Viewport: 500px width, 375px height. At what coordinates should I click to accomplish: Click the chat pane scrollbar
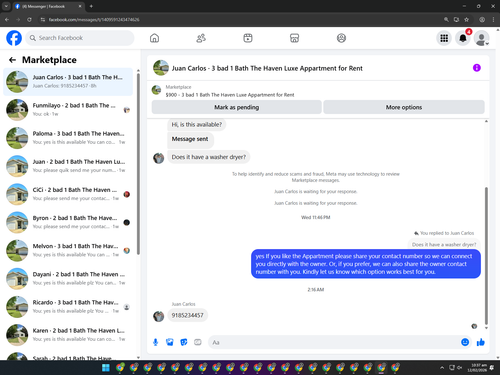486,256
